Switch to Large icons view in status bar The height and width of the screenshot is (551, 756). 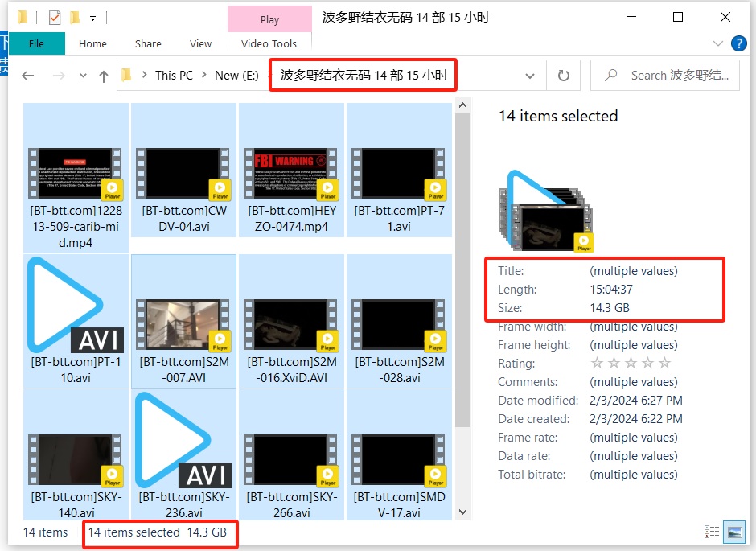(733, 532)
